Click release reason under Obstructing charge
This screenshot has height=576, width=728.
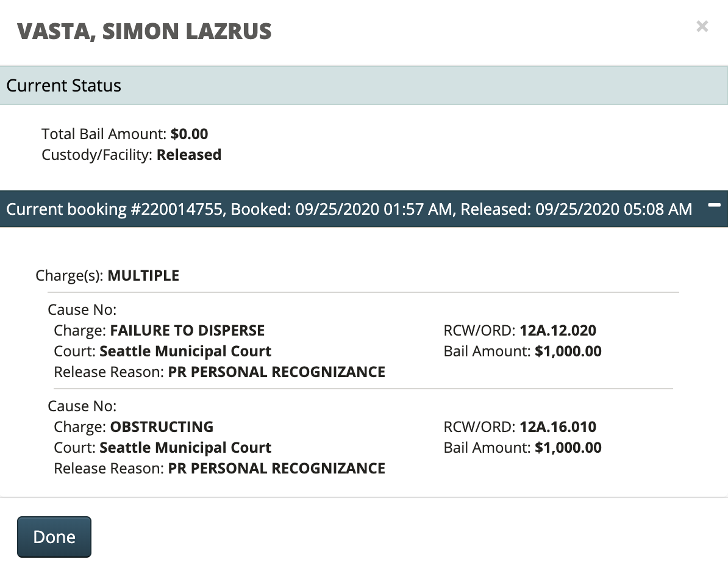coord(276,469)
